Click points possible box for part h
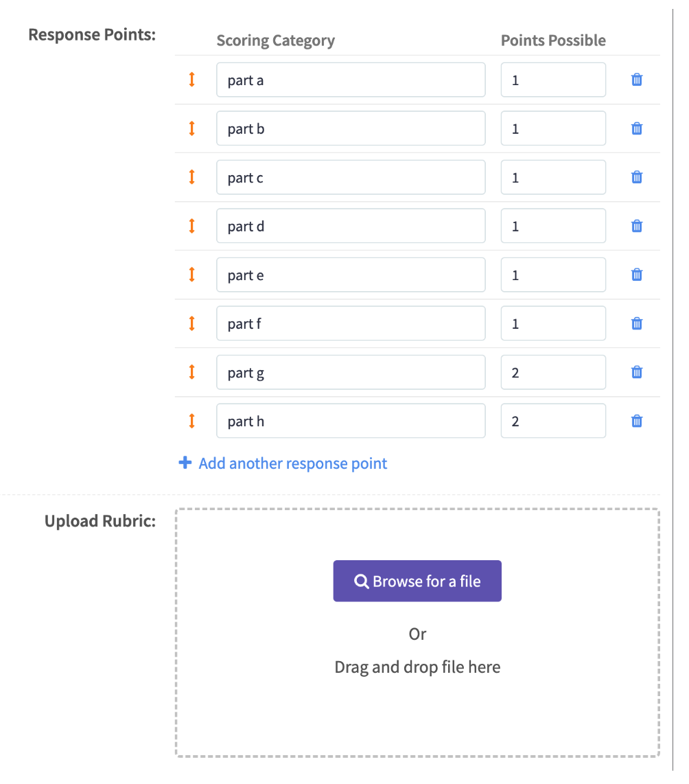The image size is (689, 784). (x=553, y=421)
